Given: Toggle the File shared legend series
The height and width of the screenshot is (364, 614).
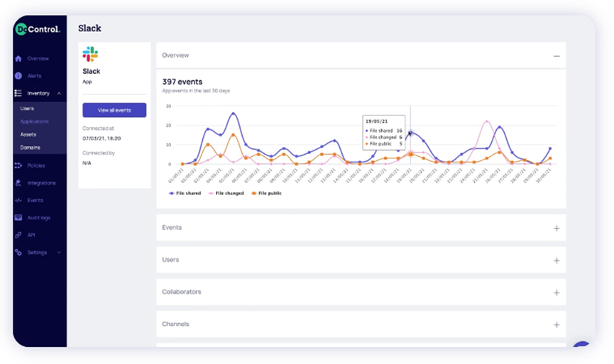Looking at the screenshot, I should coord(185,193).
